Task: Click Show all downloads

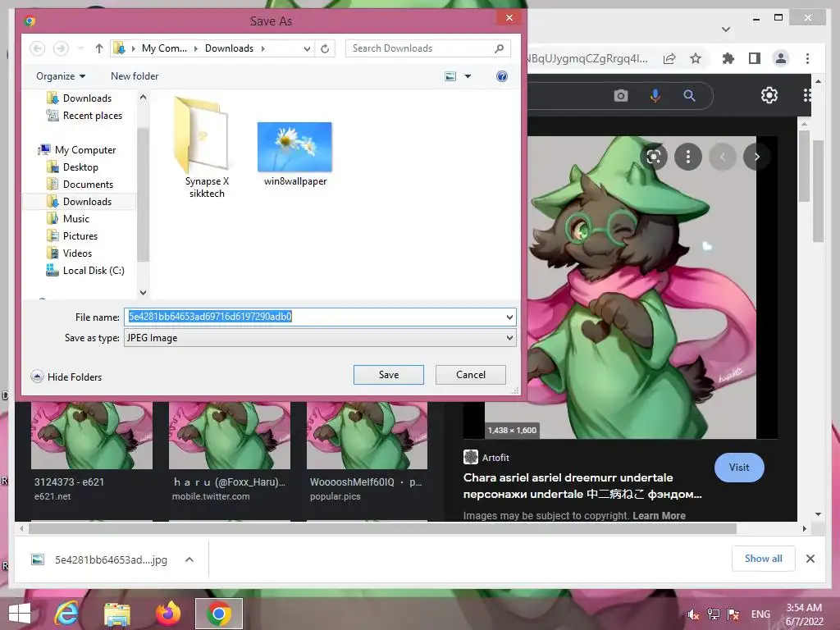Action: (x=764, y=558)
